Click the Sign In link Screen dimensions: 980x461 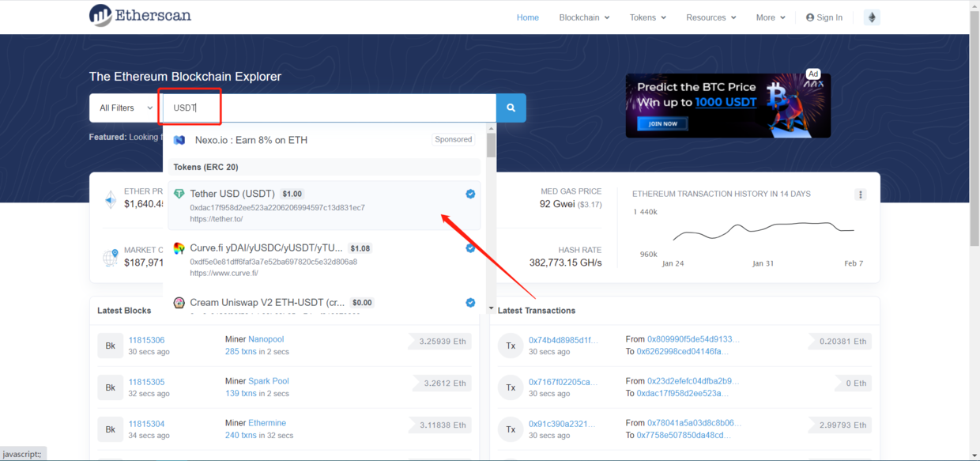pos(824,17)
